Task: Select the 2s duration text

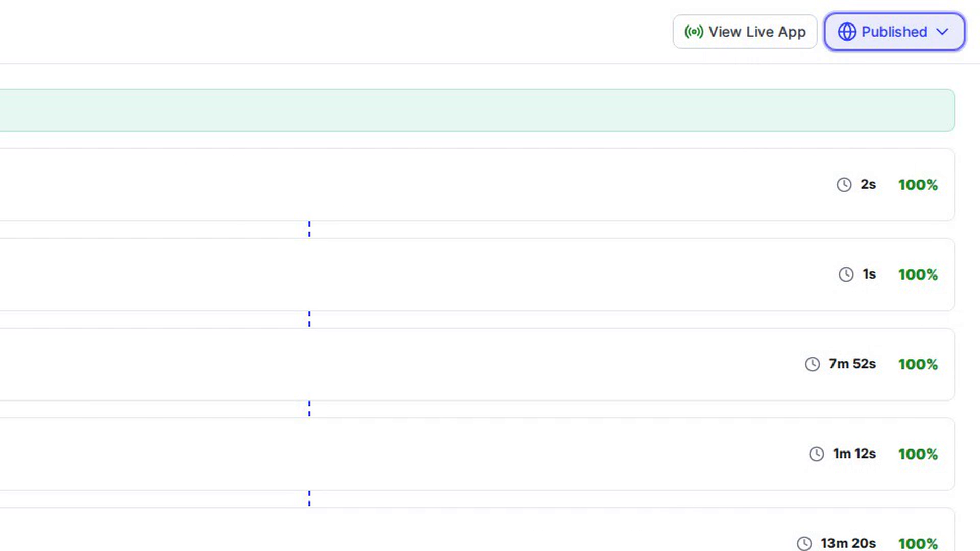Action: pos(868,184)
